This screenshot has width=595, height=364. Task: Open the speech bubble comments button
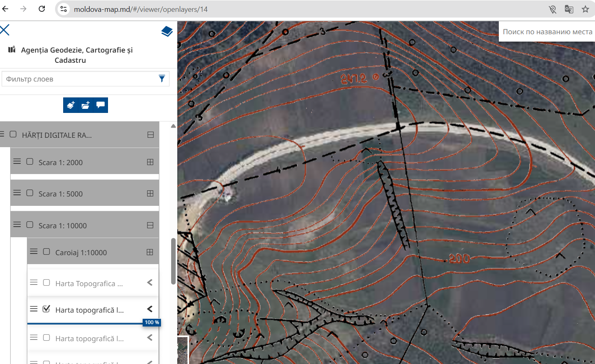click(x=100, y=105)
